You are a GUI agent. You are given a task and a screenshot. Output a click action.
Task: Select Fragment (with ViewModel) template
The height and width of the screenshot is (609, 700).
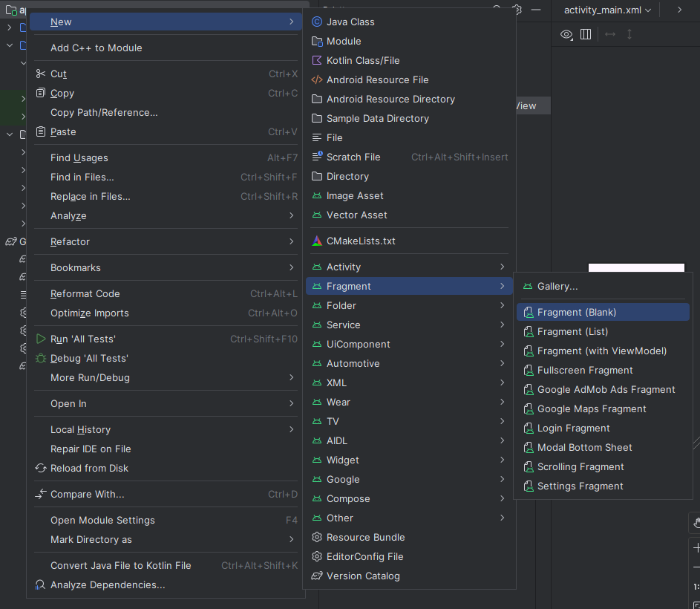click(x=603, y=351)
